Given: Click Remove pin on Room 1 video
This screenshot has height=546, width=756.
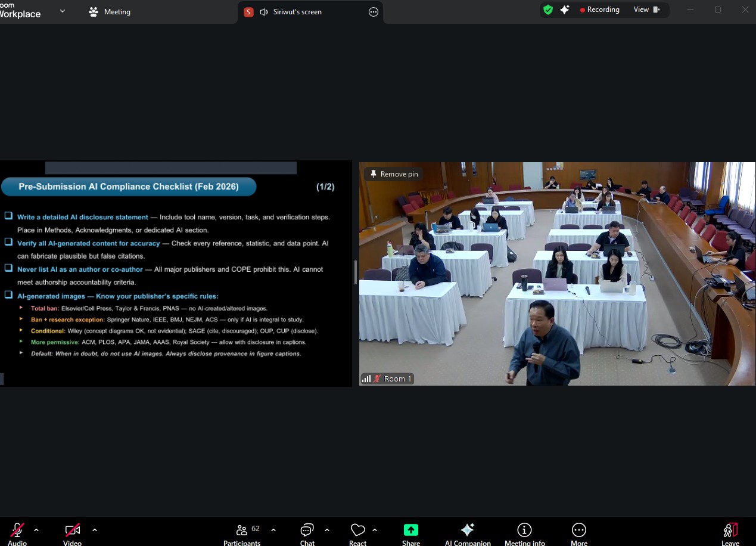Looking at the screenshot, I should click(x=394, y=174).
